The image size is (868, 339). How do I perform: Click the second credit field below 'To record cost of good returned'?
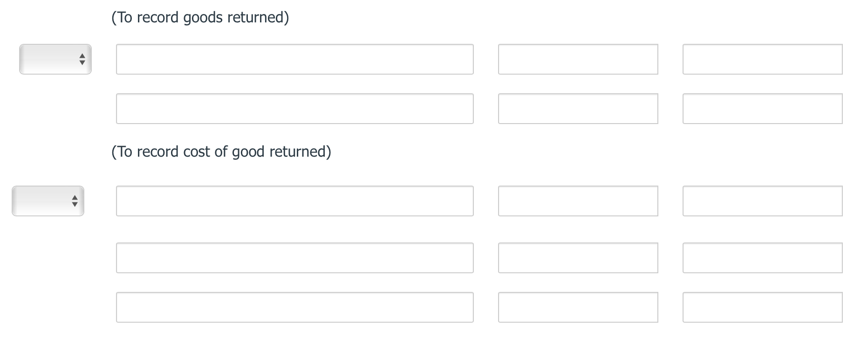[762, 258]
